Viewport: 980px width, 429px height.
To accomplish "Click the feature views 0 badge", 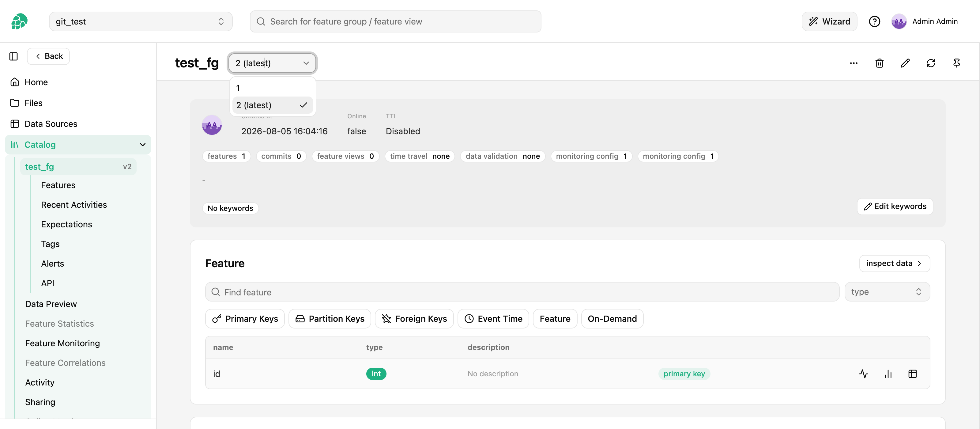I will pyautogui.click(x=345, y=156).
